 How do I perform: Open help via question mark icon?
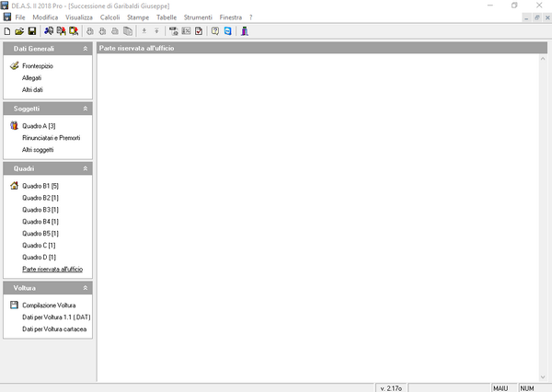(215, 31)
